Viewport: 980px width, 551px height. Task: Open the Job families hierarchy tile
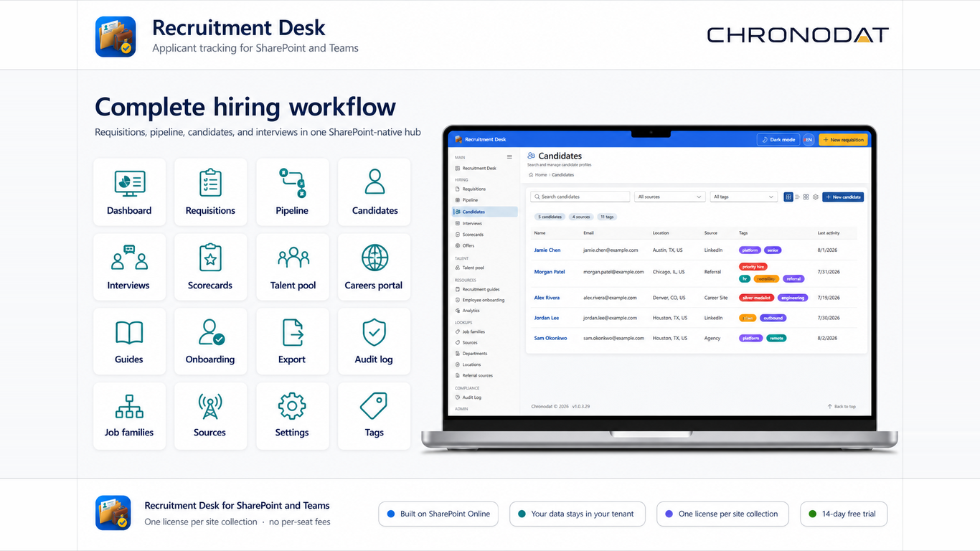(x=129, y=416)
